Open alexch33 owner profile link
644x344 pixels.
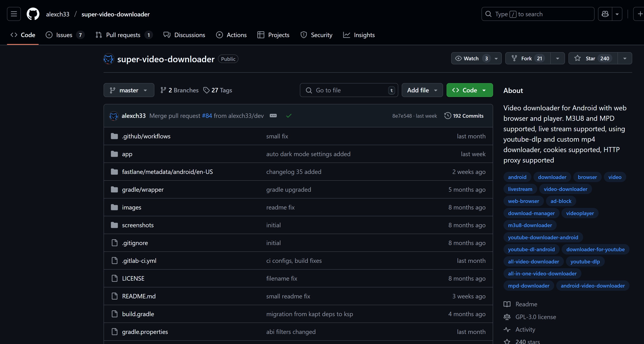(58, 14)
